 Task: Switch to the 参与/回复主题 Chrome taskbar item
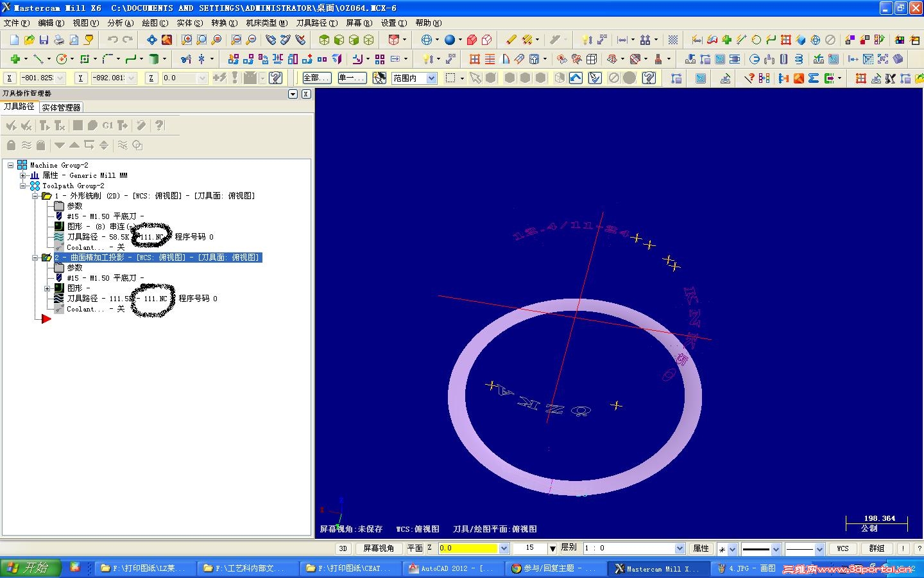point(555,568)
